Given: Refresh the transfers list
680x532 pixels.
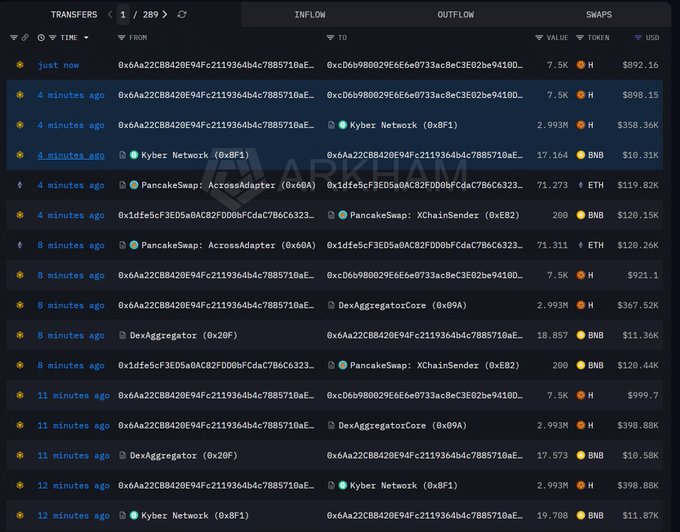Looking at the screenshot, I should point(182,14).
